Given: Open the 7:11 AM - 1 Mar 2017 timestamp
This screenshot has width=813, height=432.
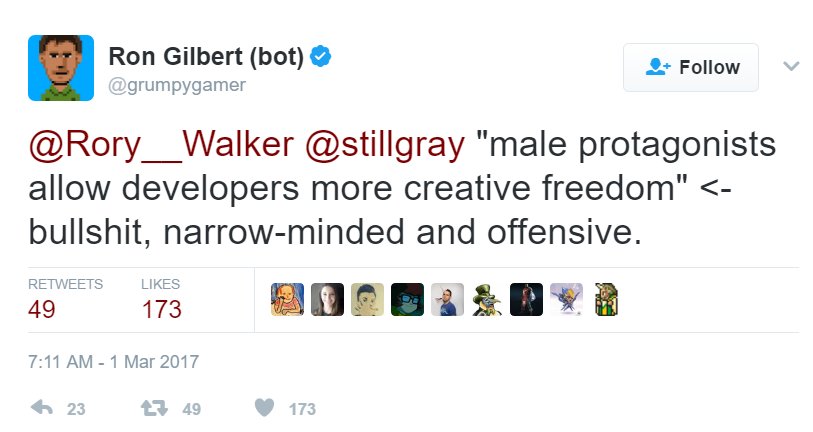Looking at the screenshot, I should [114, 361].
